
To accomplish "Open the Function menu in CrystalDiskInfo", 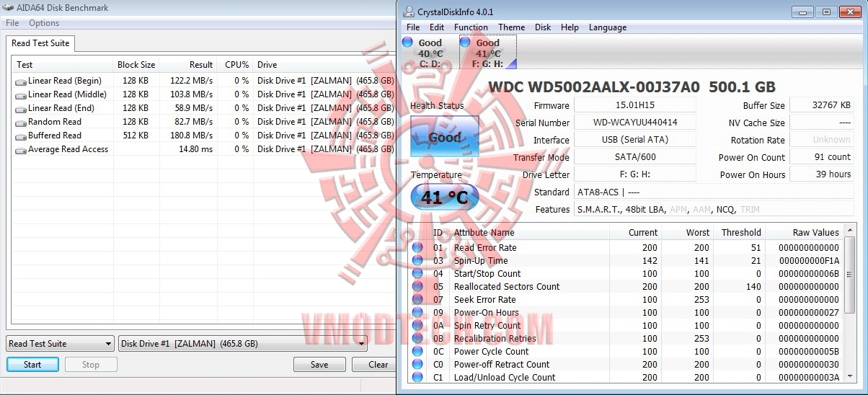I will [471, 27].
